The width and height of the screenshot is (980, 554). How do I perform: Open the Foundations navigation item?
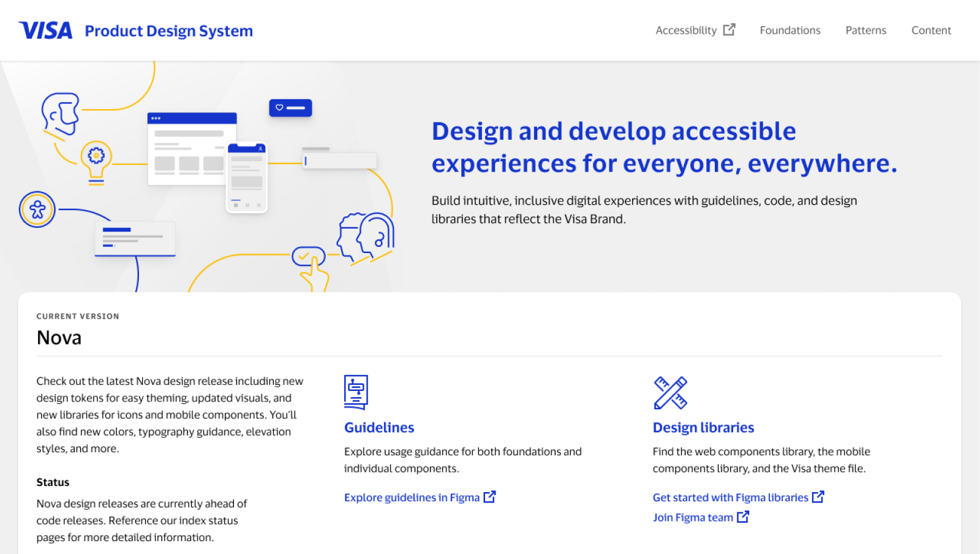(x=790, y=30)
